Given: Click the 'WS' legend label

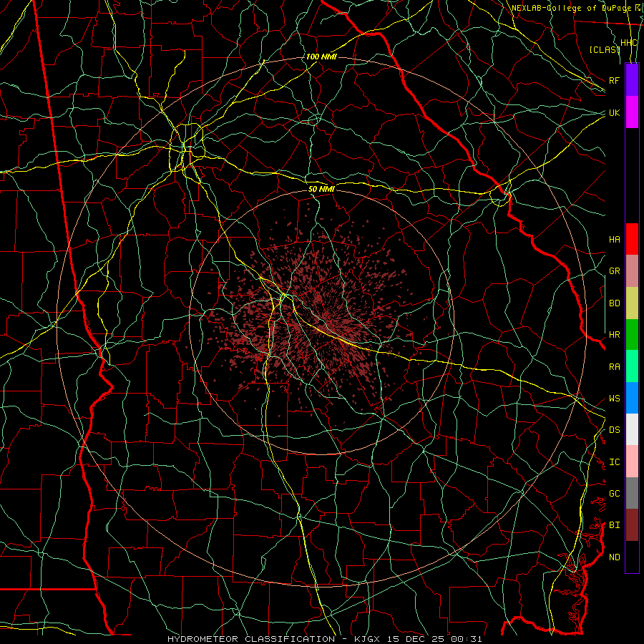Looking at the screenshot, I should tap(614, 399).
